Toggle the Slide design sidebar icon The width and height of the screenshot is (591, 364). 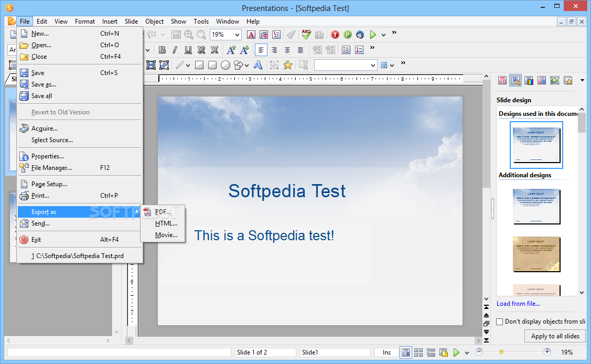pos(515,80)
